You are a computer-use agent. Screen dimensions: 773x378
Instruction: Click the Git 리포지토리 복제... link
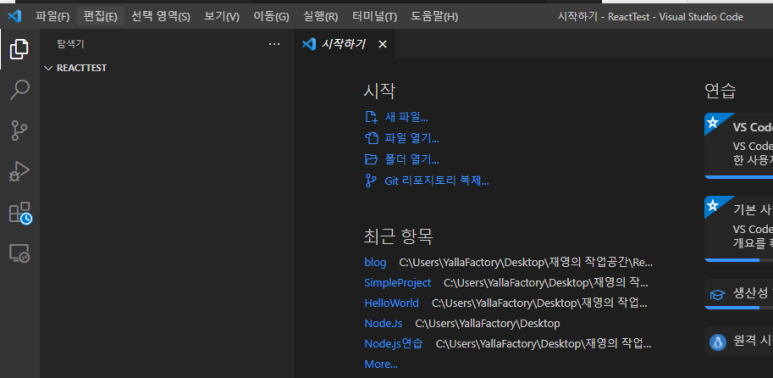437,181
